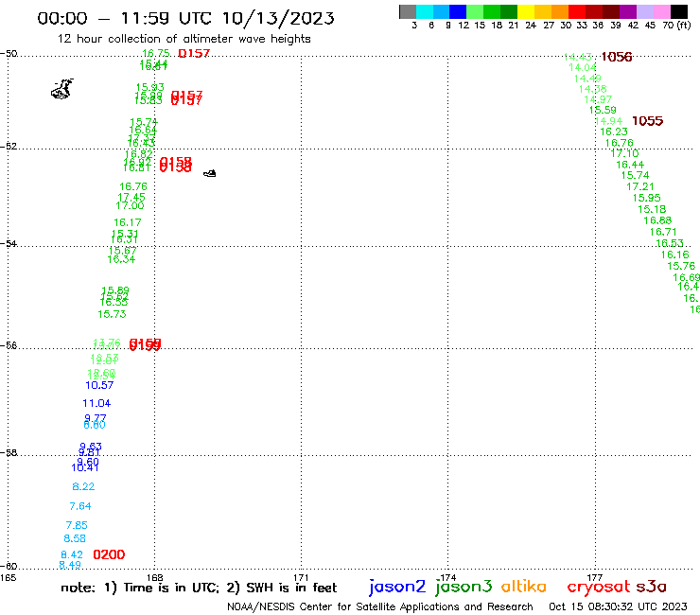Click the latitude axis label -54
The width and height of the screenshot is (700, 615).
coord(9,243)
